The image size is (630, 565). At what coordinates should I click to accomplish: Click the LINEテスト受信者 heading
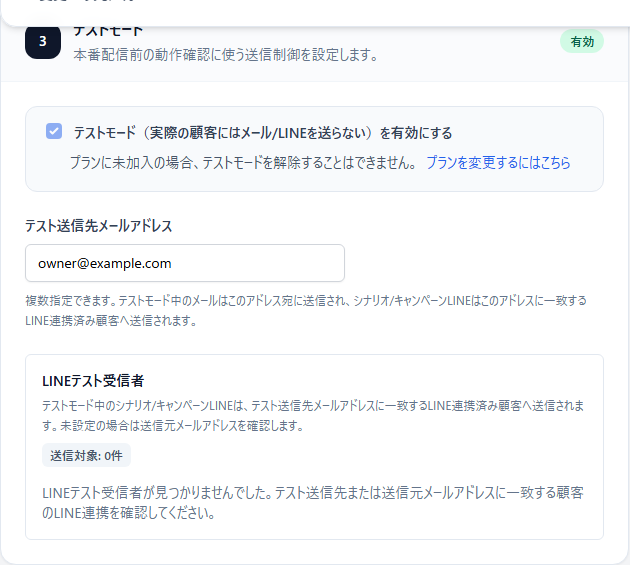click(x=93, y=381)
